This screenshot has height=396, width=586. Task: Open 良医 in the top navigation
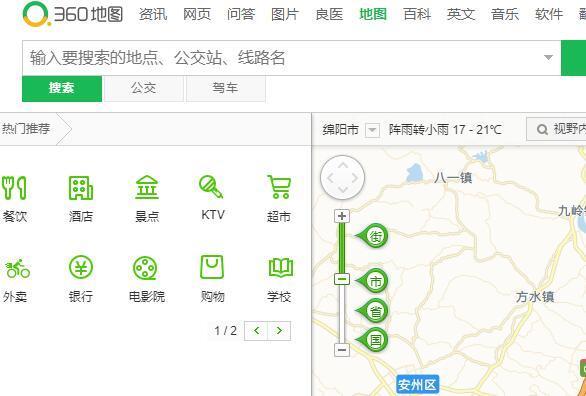pos(329,15)
